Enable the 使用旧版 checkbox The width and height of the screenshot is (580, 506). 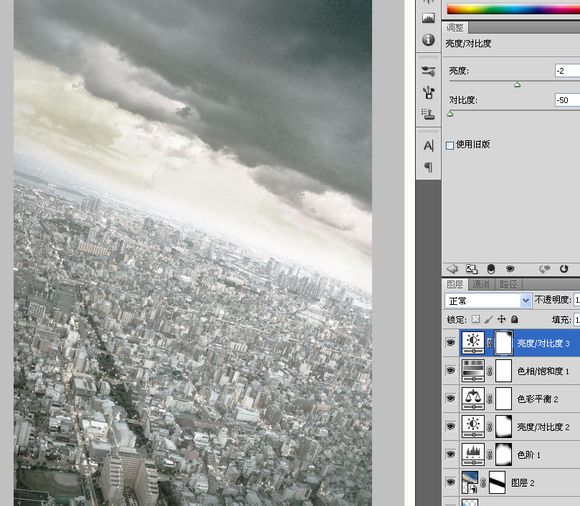(x=450, y=145)
